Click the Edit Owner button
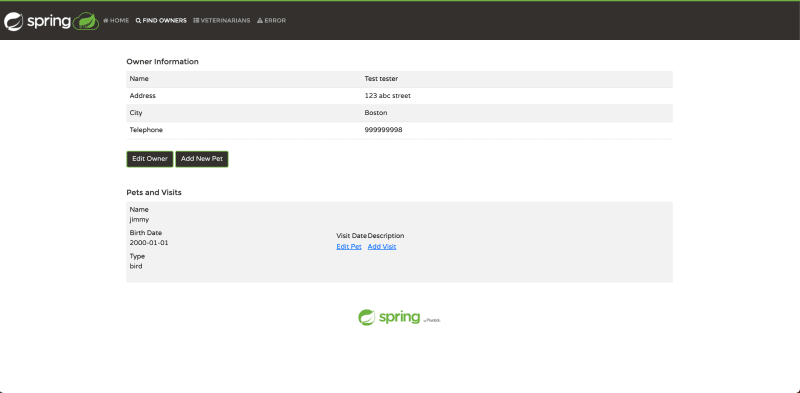Screen dimensions: 800x393 pos(150,159)
